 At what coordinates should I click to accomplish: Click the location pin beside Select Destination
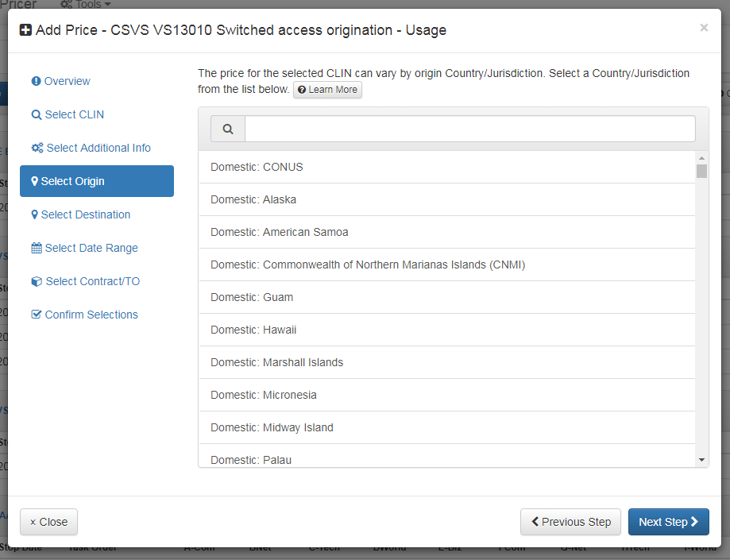(x=36, y=214)
